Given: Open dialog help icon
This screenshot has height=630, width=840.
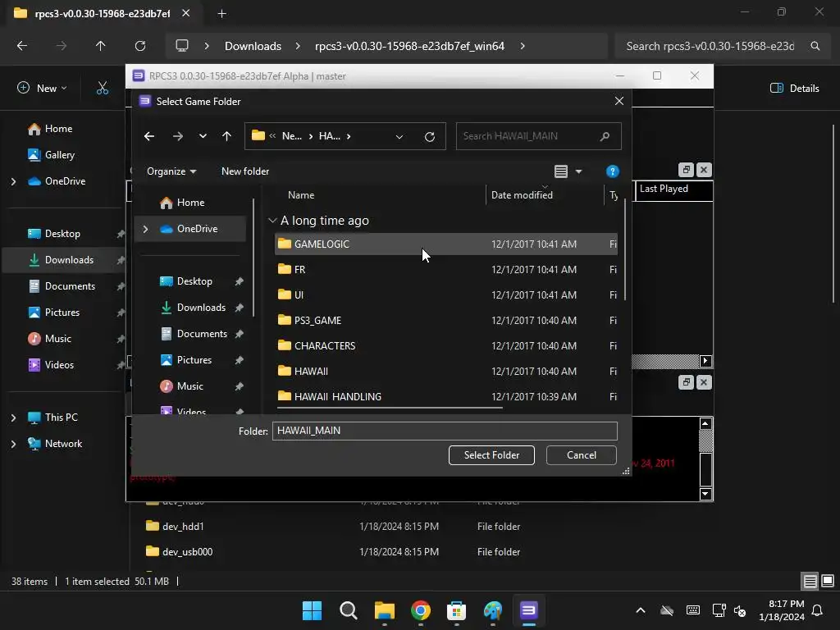Looking at the screenshot, I should pyautogui.click(x=612, y=171).
